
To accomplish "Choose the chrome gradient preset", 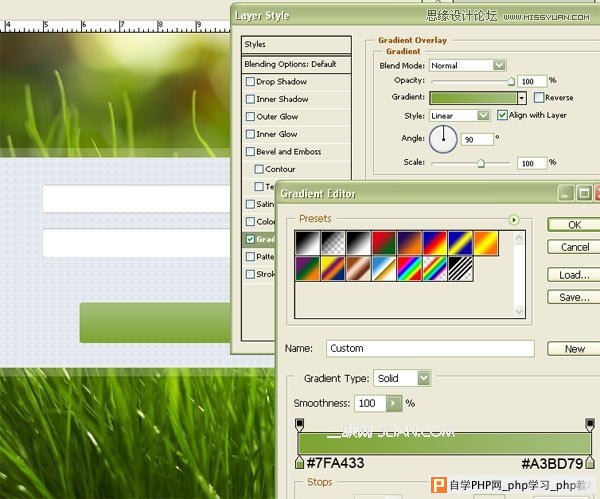I will tap(384, 269).
